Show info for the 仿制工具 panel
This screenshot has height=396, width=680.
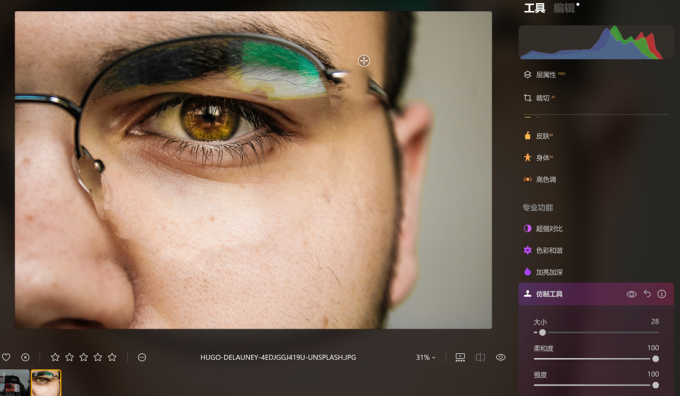point(661,294)
